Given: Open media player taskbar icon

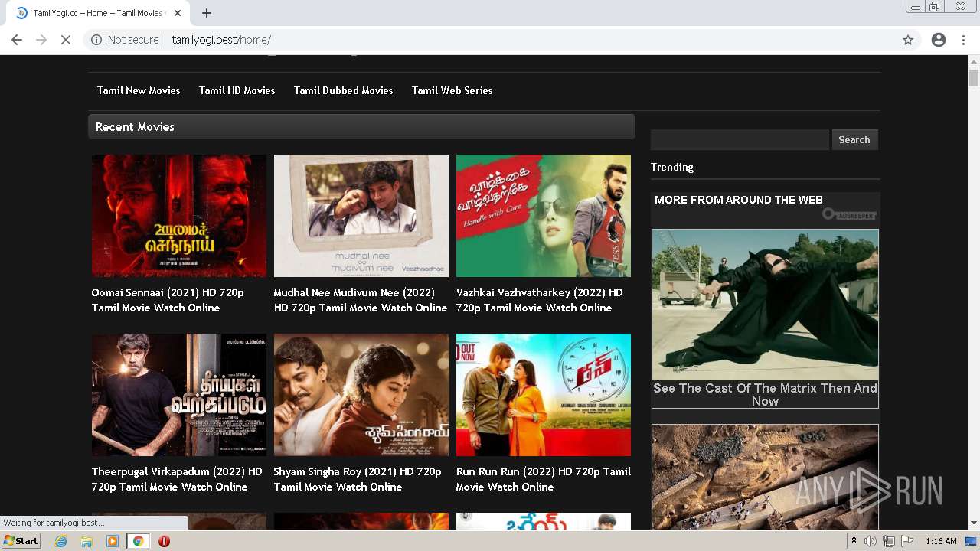Looking at the screenshot, I should [x=113, y=541].
